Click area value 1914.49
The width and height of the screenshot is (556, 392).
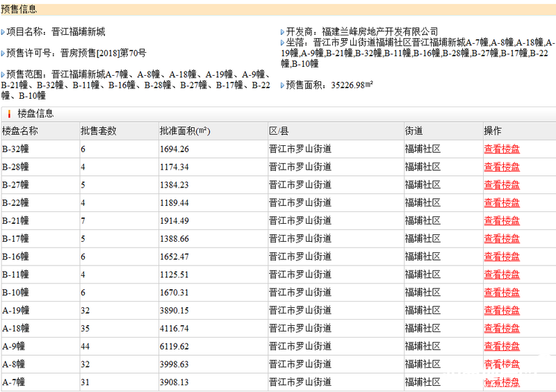[174, 221]
